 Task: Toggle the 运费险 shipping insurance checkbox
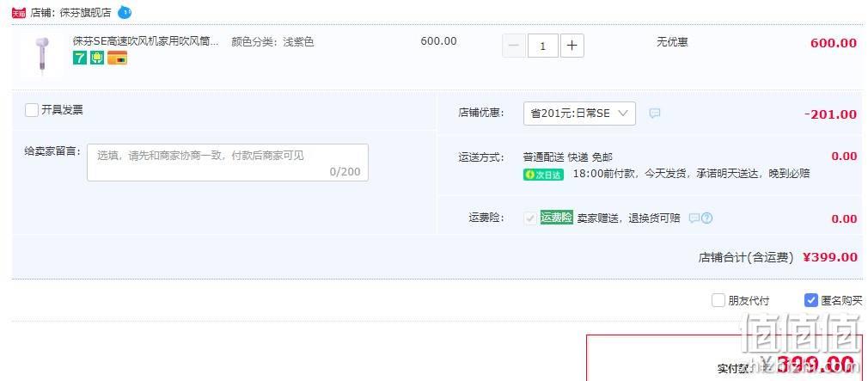530,218
